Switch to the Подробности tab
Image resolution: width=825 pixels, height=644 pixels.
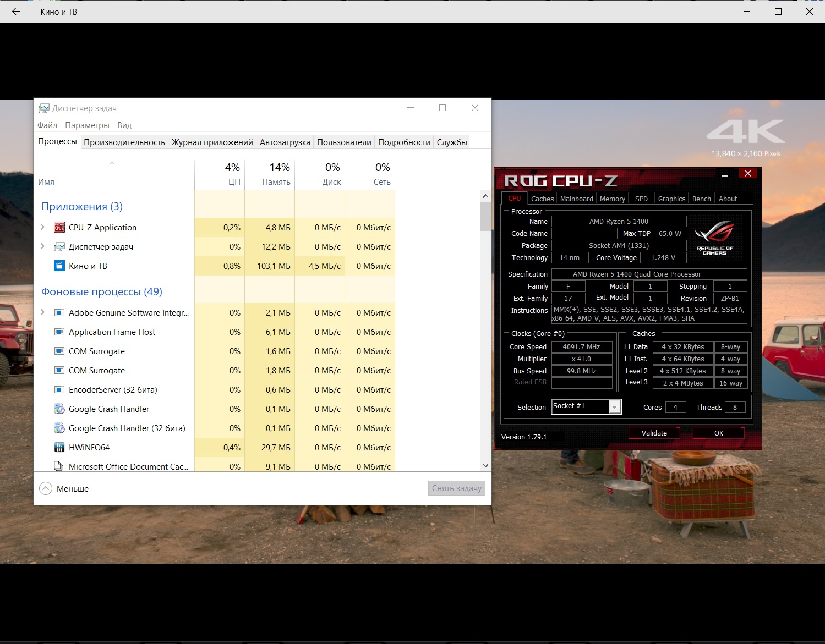tap(404, 142)
